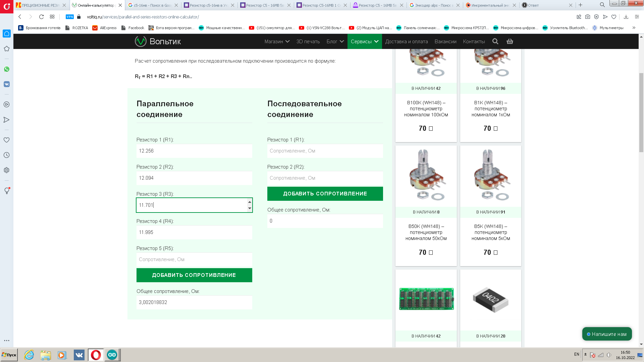Expand the Блог dropdown menu

[335, 42]
